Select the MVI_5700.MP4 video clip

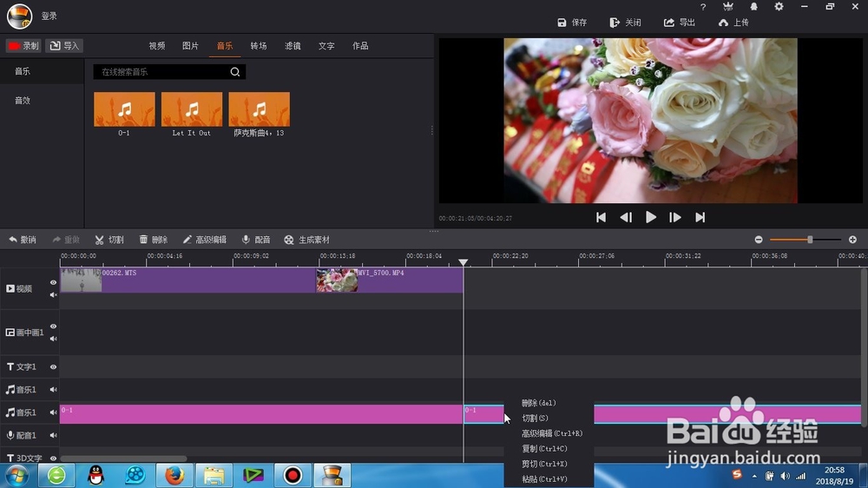[390, 280]
